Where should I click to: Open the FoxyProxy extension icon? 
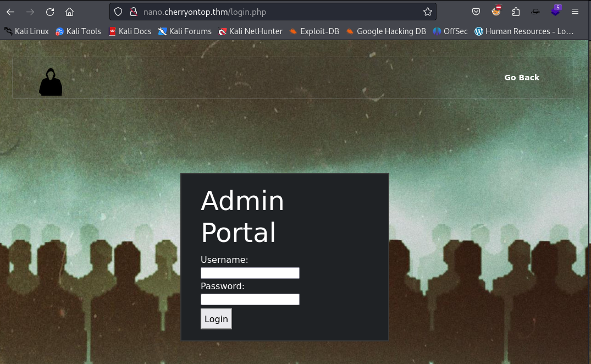pos(496,11)
